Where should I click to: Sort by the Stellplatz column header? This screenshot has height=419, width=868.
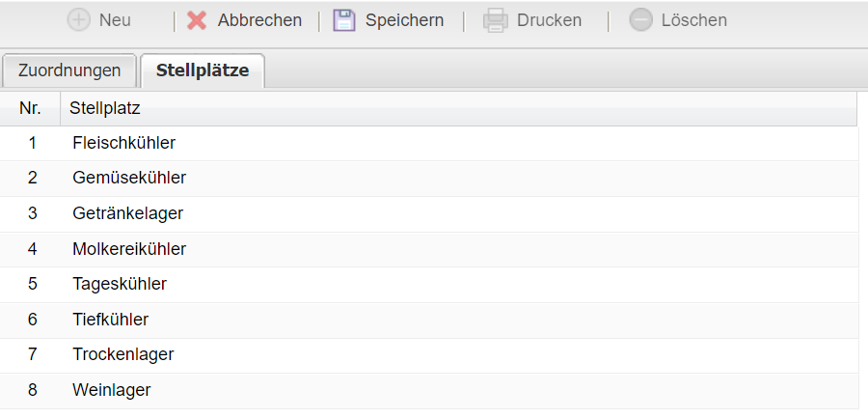(105, 109)
